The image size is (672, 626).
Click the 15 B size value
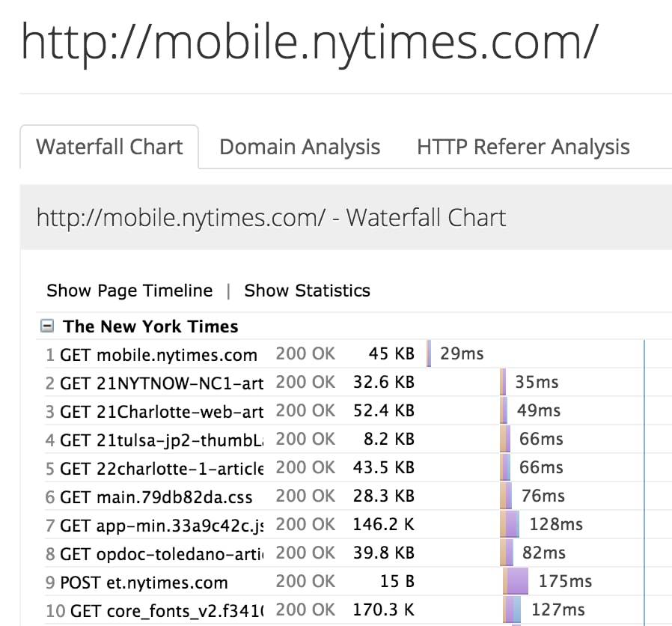(x=397, y=581)
